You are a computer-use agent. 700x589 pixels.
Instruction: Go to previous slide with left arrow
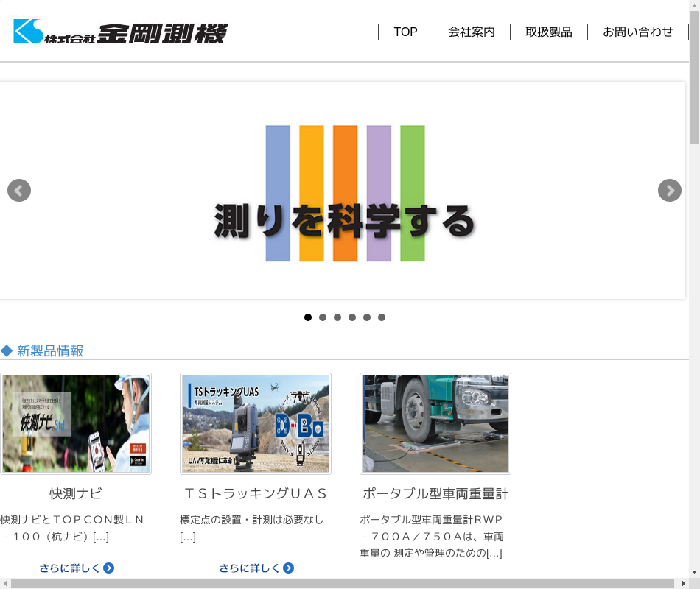pos(19,191)
